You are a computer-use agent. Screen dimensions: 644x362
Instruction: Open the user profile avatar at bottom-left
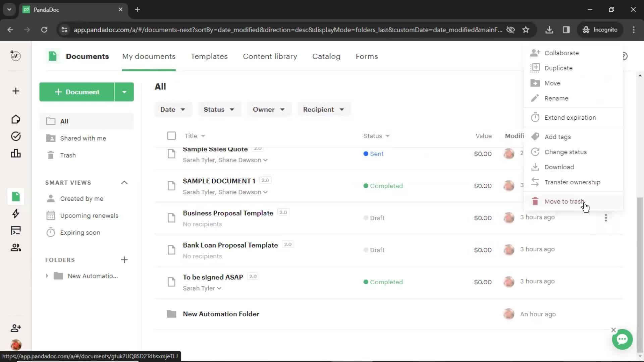[x=16, y=345]
